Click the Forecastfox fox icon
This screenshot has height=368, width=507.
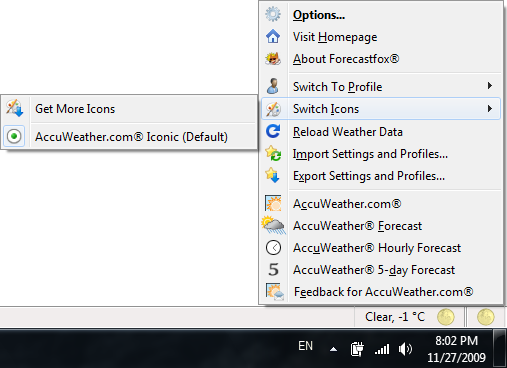273,59
